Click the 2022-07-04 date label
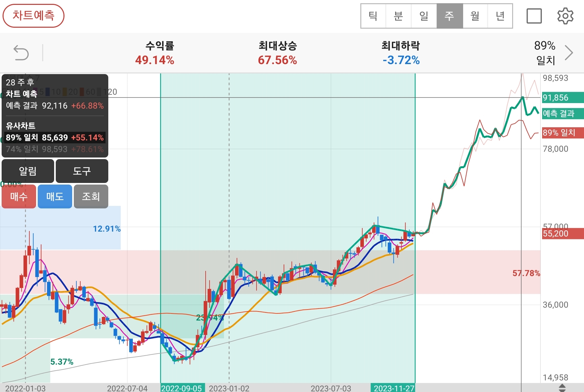Viewport: 584px width, 392px height. point(127,388)
